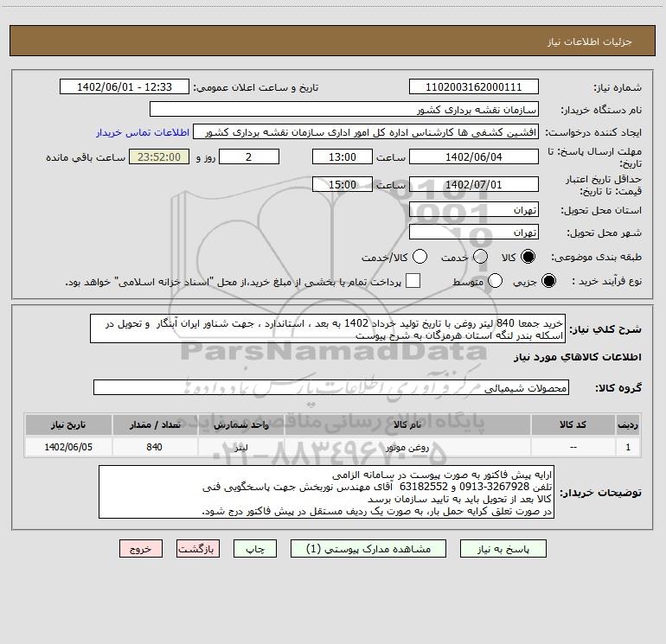Click the بازگشت back button
This screenshot has height=644, width=666.
coord(198,549)
